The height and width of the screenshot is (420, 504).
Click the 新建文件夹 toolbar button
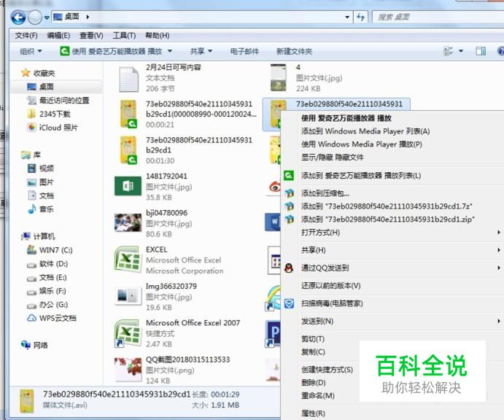pyautogui.click(x=294, y=51)
